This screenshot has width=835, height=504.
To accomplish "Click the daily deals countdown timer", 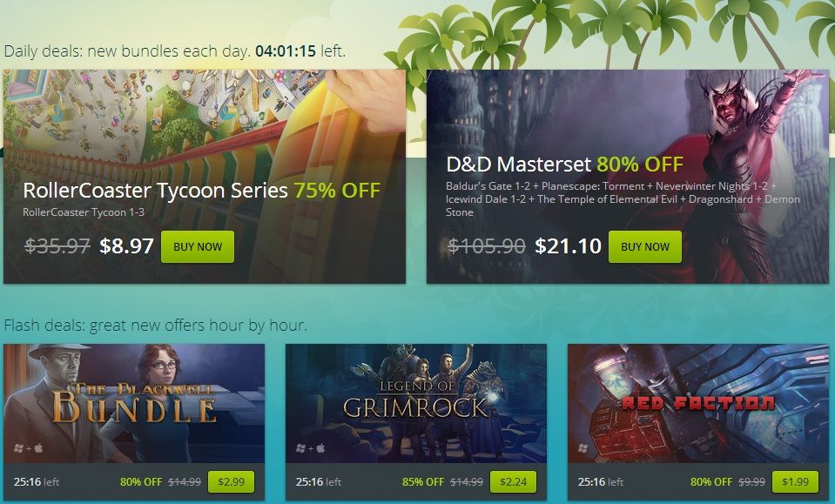I will [x=286, y=51].
